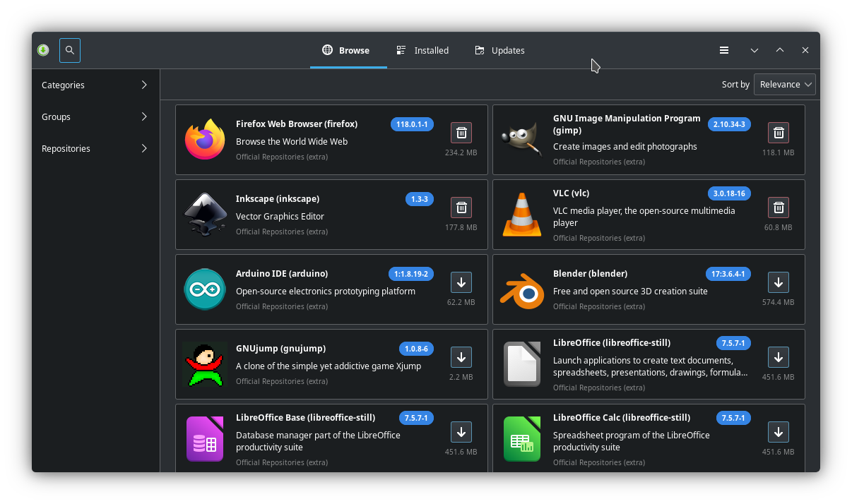Switch to the Updates tab
Image resolution: width=852 pixels, height=504 pixels.
(499, 50)
